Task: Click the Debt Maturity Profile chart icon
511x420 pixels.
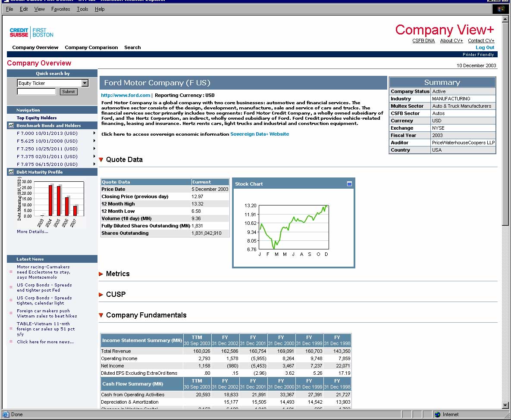Action: [x=11, y=172]
